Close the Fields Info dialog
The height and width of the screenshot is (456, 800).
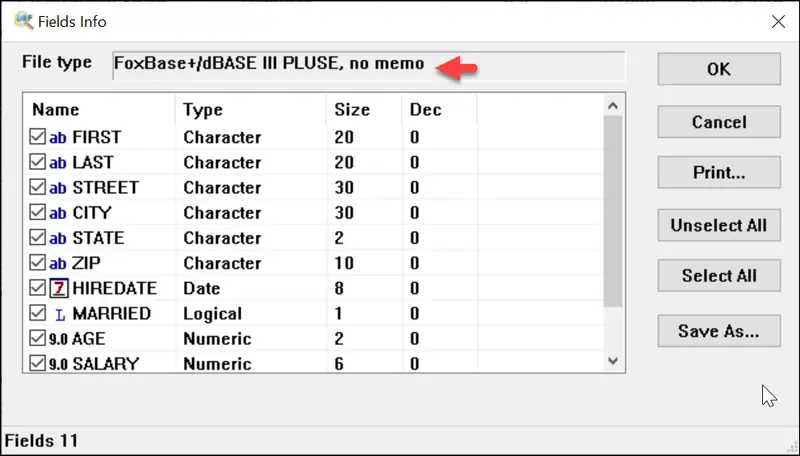click(778, 21)
